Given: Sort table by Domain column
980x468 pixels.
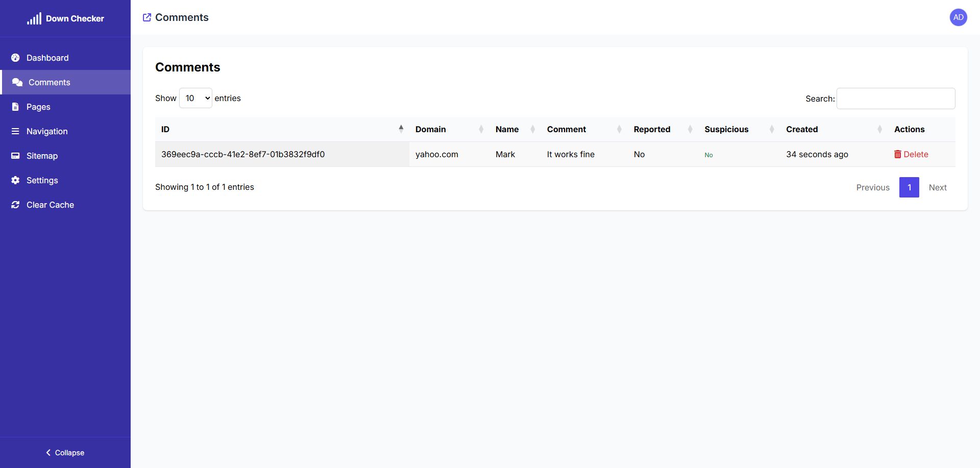Looking at the screenshot, I should 449,129.
